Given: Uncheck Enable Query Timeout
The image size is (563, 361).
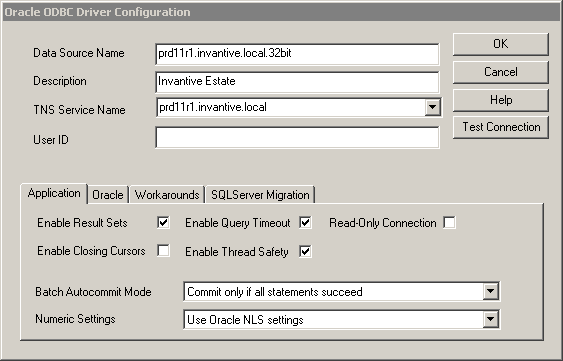Looking at the screenshot, I should tap(305, 222).
